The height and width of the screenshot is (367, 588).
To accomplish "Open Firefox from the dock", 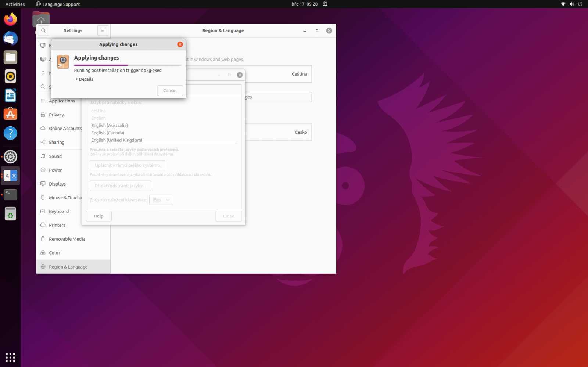I will (10, 19).
